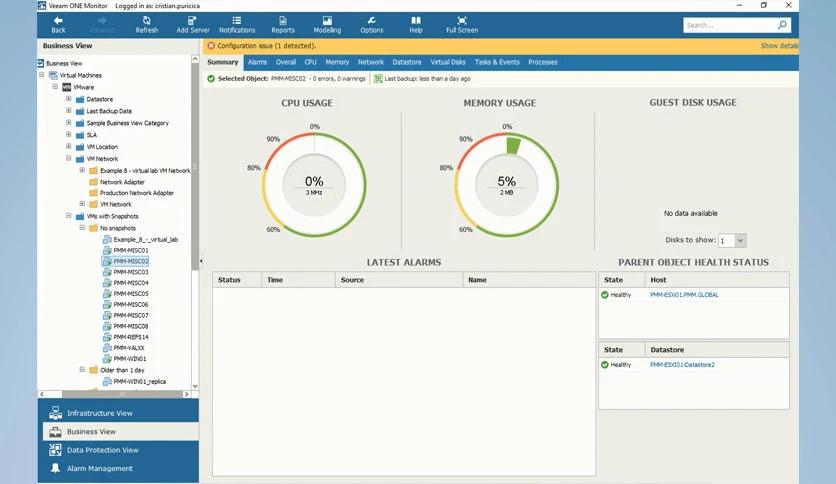The image size is (836, 484).
Task: Collapse the Virtual Machines tree node
Action: (42, 75)
